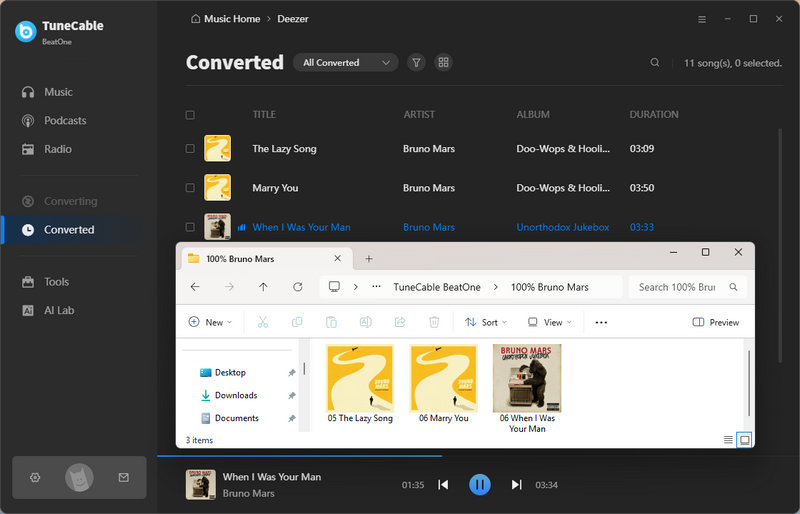Screen dimensions: 800x514
Task: Open the Sort dropdown in Explorer
Action: coord(486,322)
